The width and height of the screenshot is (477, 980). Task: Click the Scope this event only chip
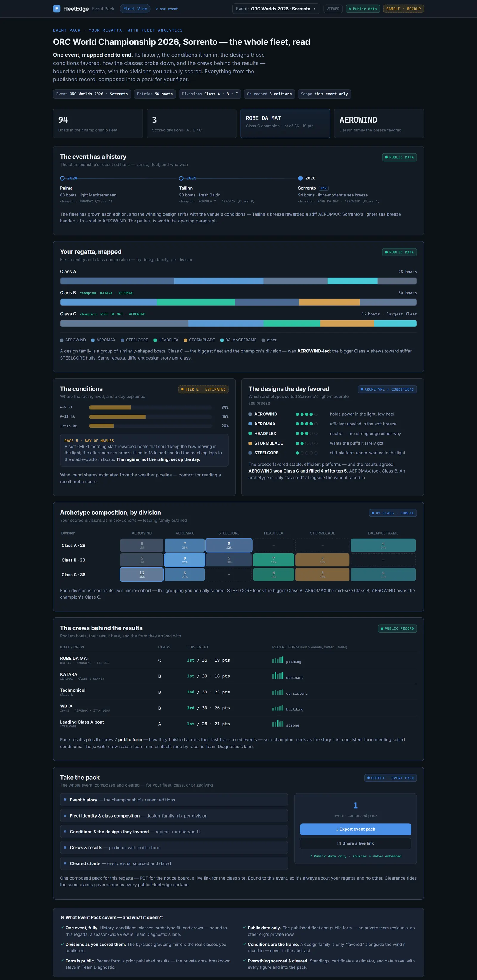click(x=324, y=94)
